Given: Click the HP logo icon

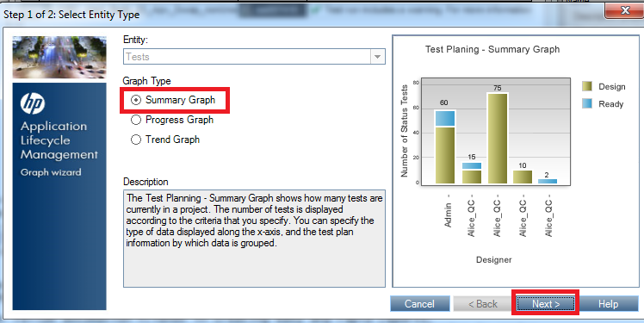Looking at the screenshot, I should [33, 103].
